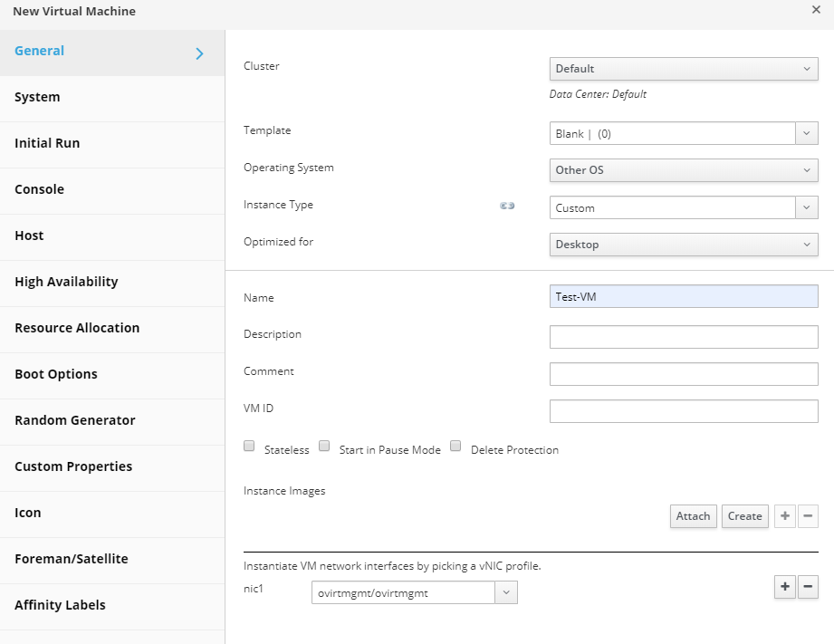Screen dimensions: 834x644
Task: Click the Instance Type link chain icon
Action: click(x=507, y=206)
